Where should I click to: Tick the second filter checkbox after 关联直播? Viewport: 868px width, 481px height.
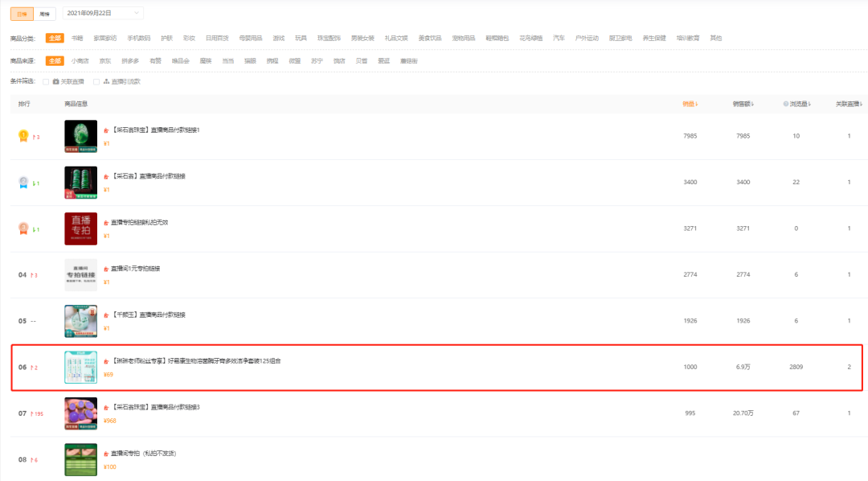point(96,81)
